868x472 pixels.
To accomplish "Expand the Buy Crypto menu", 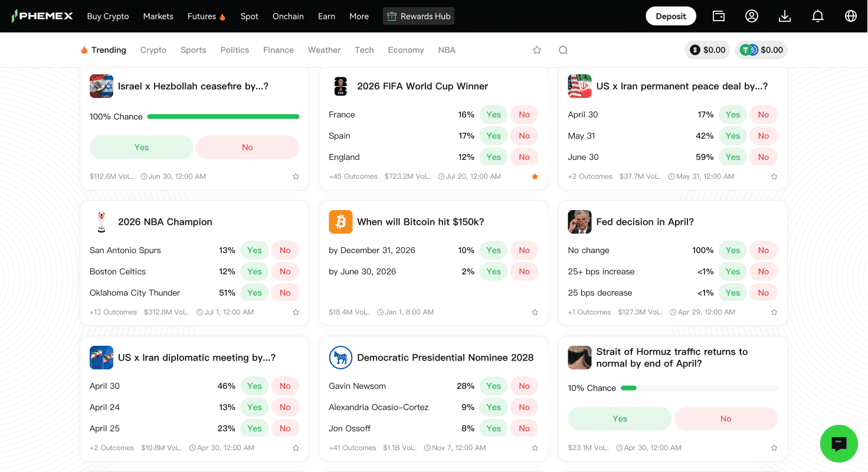I will pos(107,16).
